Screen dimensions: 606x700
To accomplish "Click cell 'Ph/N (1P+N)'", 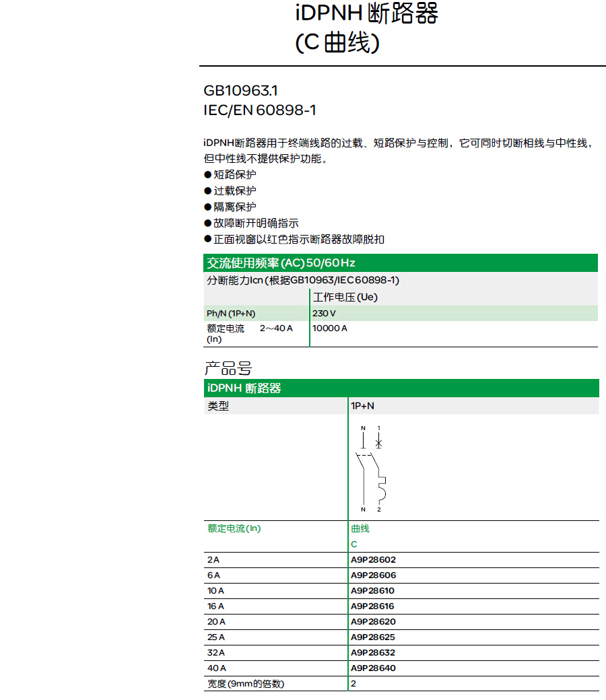I will 231,314.
